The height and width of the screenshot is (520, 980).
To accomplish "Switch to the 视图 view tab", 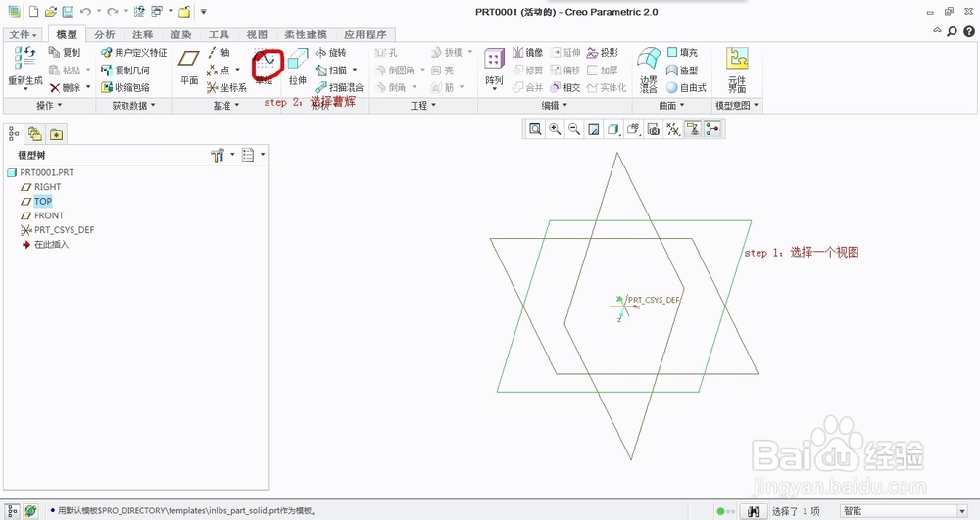I will pos(257,34).
